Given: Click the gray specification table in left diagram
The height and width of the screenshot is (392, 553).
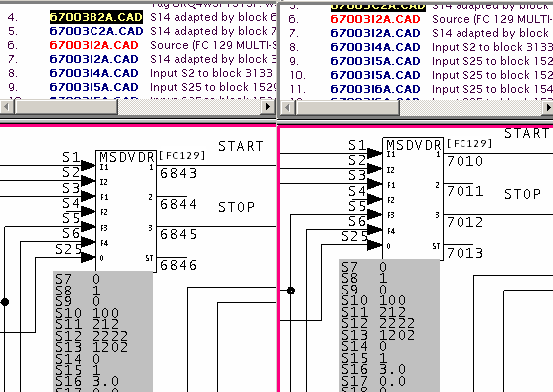Looking at the screenshot, I should (103, 331).
